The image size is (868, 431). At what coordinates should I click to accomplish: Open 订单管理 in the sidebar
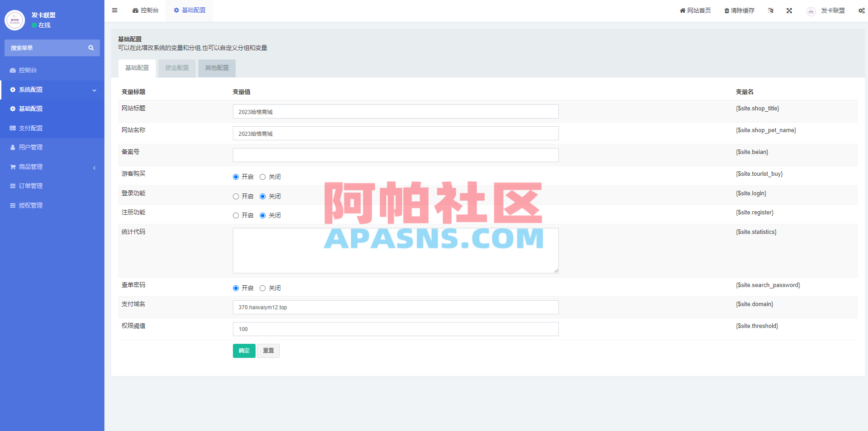coord(30,185)
